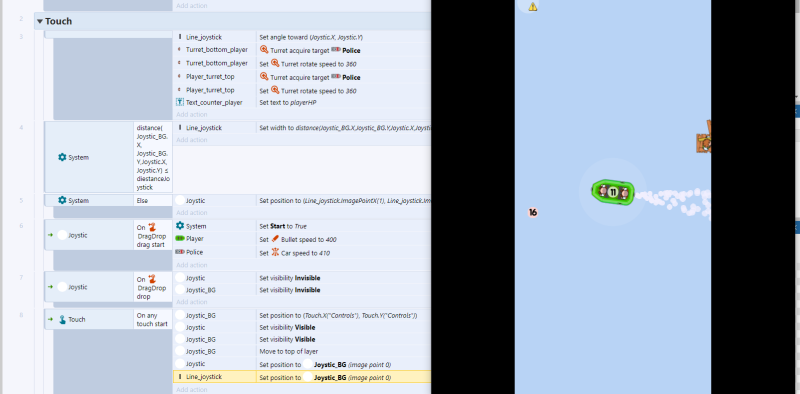Click the Car behavior icon
This screenshot has width=800, height=394.
point(275,252)
